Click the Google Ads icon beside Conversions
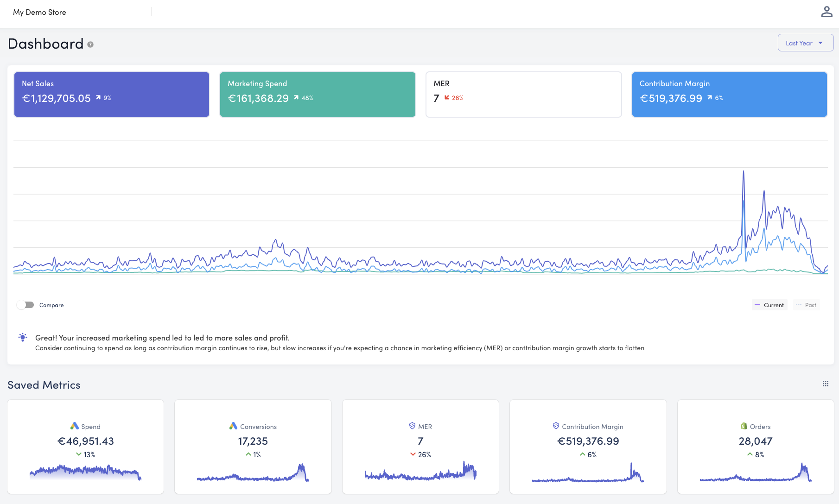 coord(233,426)
